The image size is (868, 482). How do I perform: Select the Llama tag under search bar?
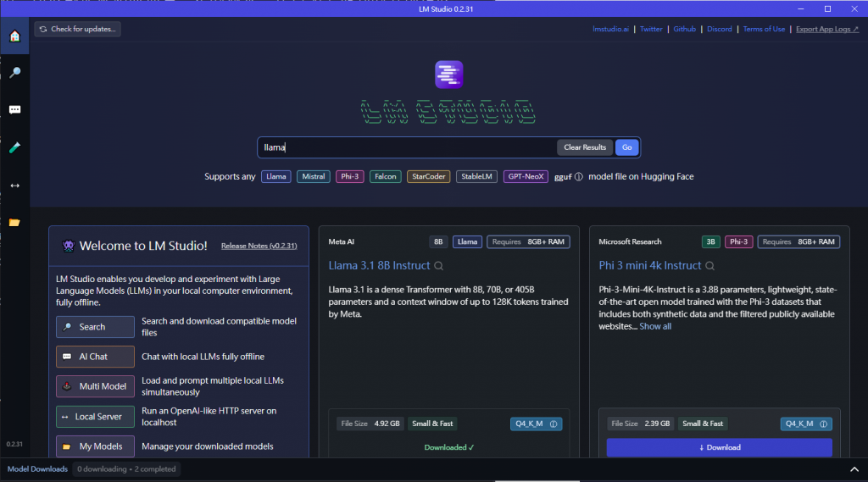(x=275, y=176)
